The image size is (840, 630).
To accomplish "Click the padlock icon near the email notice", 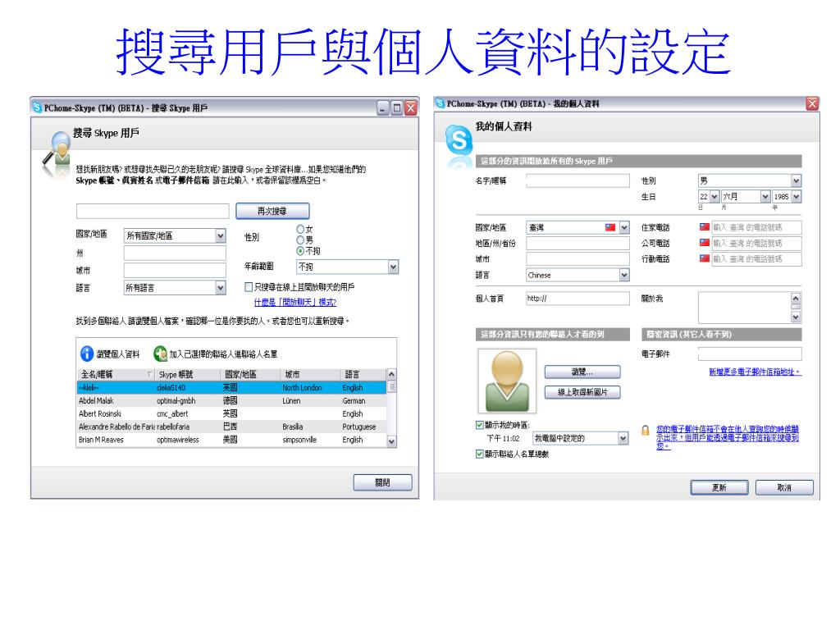I will coord(646,430).
